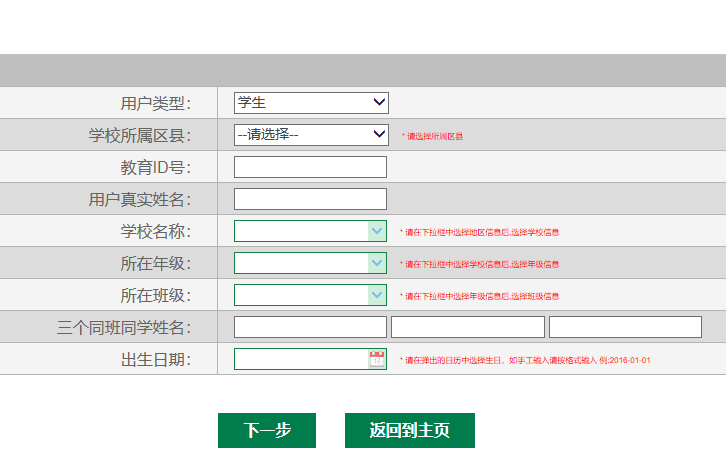Image resolution: width=726 pixels, height=459 pixels.
Task: Open the 用户类型 dropdown showing 学生
Action: pos(311,103)
